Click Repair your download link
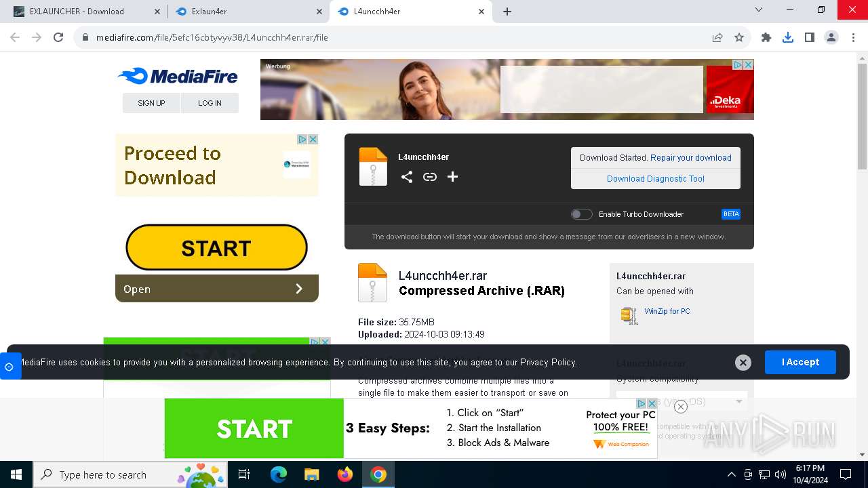The width and height of the screenshot is (868, 488). tap(691, 158)
